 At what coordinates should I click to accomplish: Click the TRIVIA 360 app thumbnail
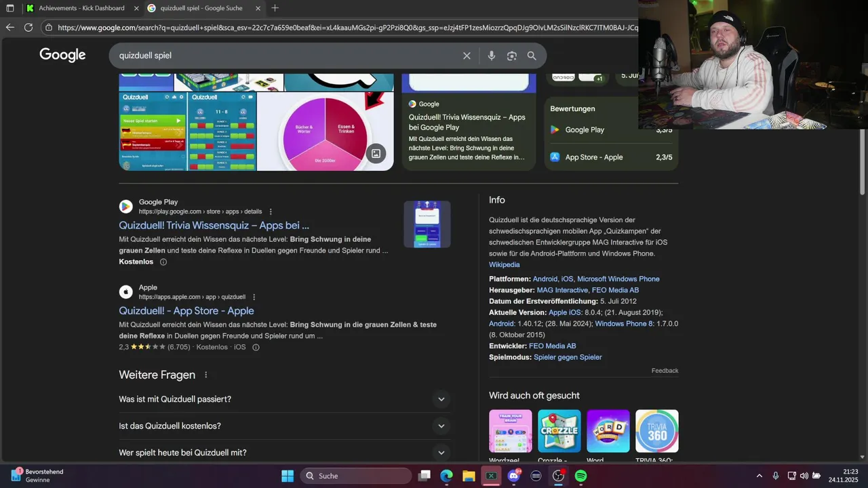coord(657,431)
